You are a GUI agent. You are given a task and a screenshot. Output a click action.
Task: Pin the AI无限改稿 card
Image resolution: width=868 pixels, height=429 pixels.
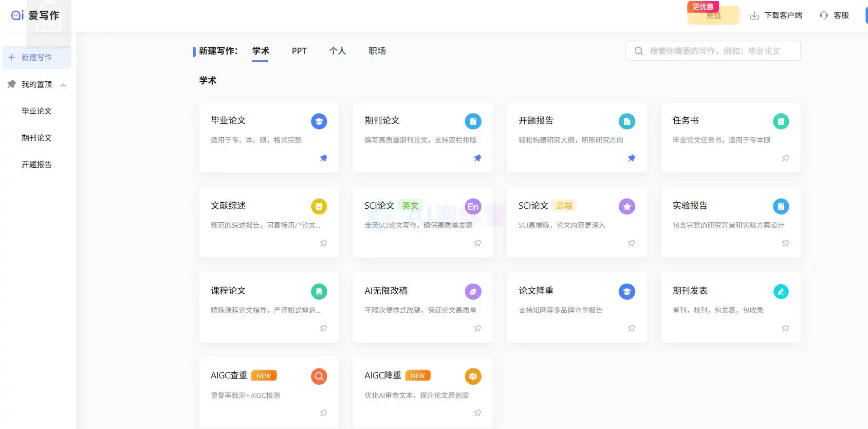point(478,328)
